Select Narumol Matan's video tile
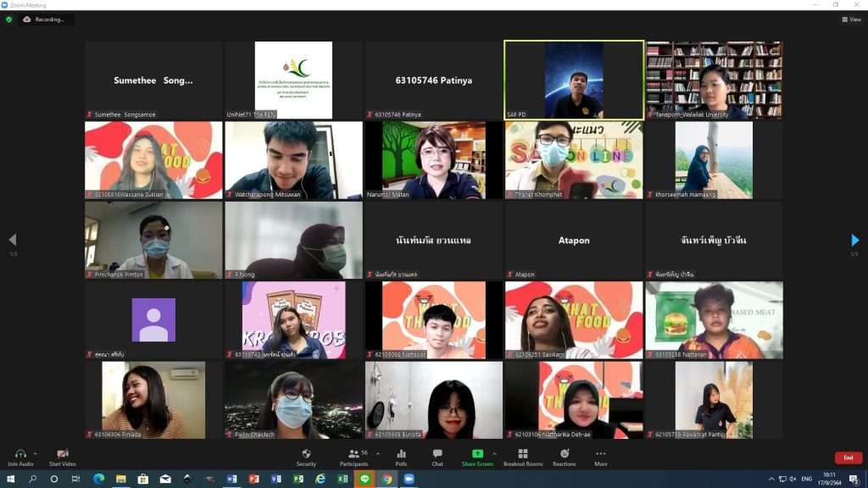This screenshot has width=868, height=488. [x=434, y=160]
